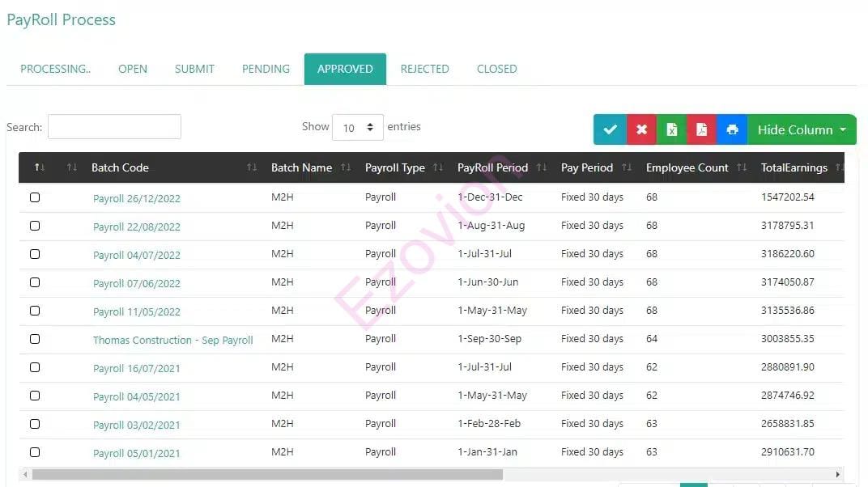Image resolution: width=868 pixels, height=487 pixels.
Task: Export table using the PDF icon
Action: [701, 129]
